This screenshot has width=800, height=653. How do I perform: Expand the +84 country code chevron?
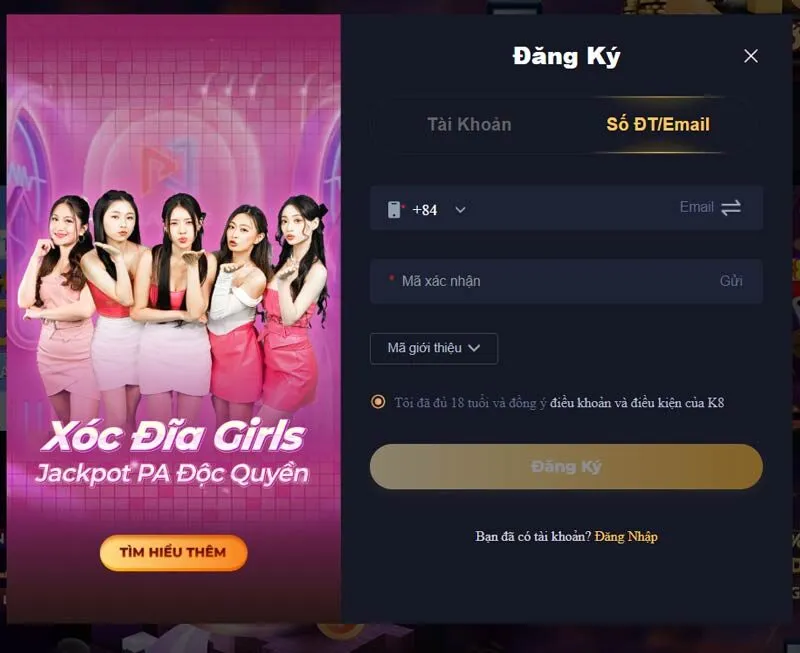tap(460, 210)
